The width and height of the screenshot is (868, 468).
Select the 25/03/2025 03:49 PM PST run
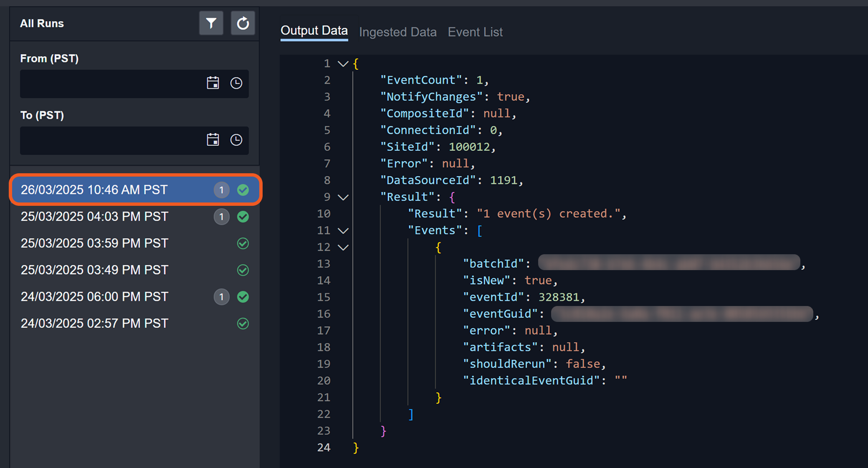[x=94, y=270]
